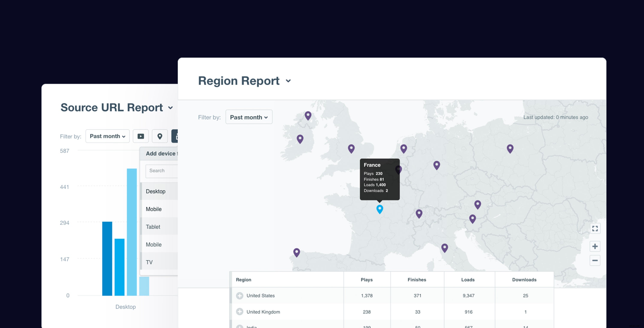Screen dimensions: 644x328
Task: Select Tablet from the device list
Action: 153,227
